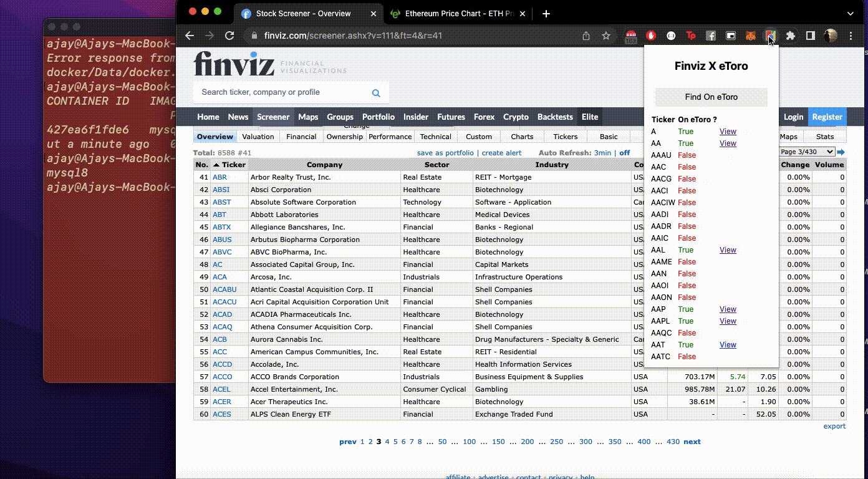The height and width of the screenshot is (479, 868).
Task: Click create alert link
Action: (x=501, y=153)
